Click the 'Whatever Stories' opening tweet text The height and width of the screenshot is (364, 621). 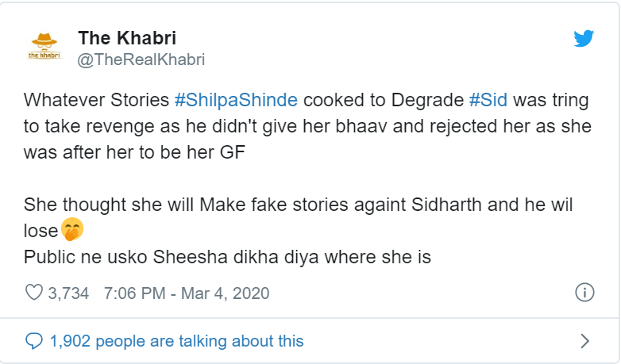tap(96, 100)
